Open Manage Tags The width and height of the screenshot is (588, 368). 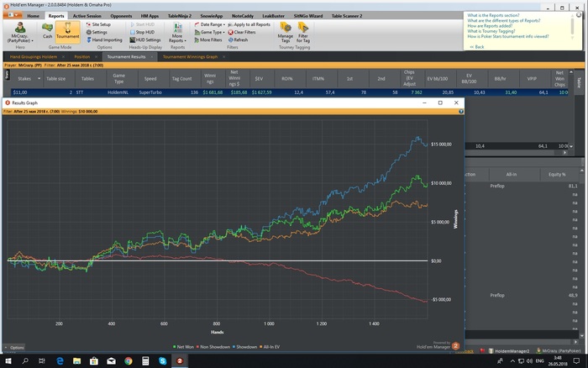click(286, 32)
